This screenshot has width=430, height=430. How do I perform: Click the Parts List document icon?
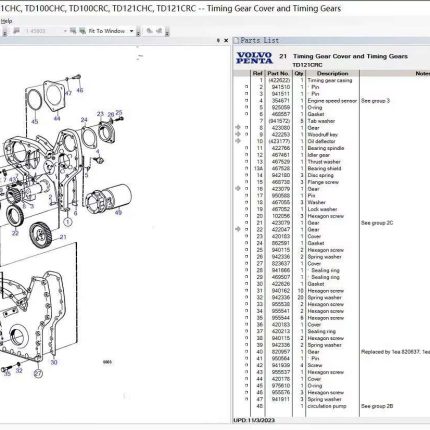pyautogui.click(x=236, y=41)
